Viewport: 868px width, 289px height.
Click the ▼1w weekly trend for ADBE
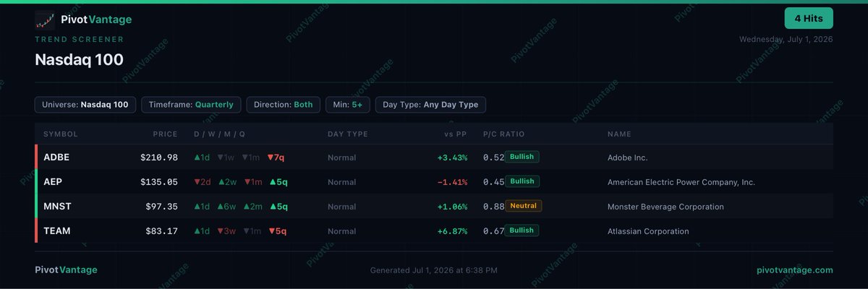(226, 158)
